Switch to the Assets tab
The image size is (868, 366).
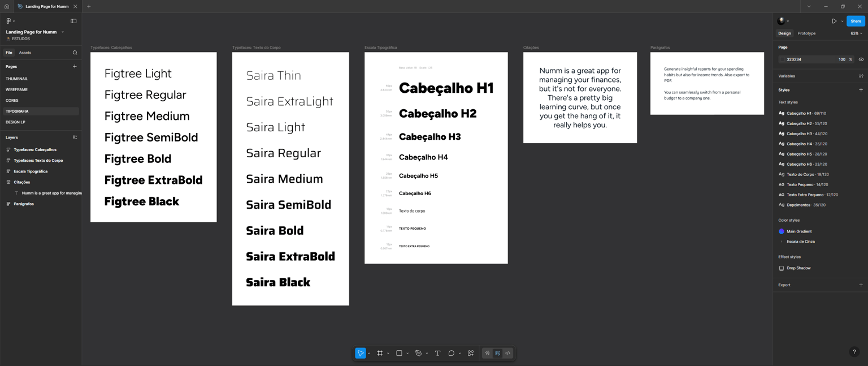(x=25, y=53)
